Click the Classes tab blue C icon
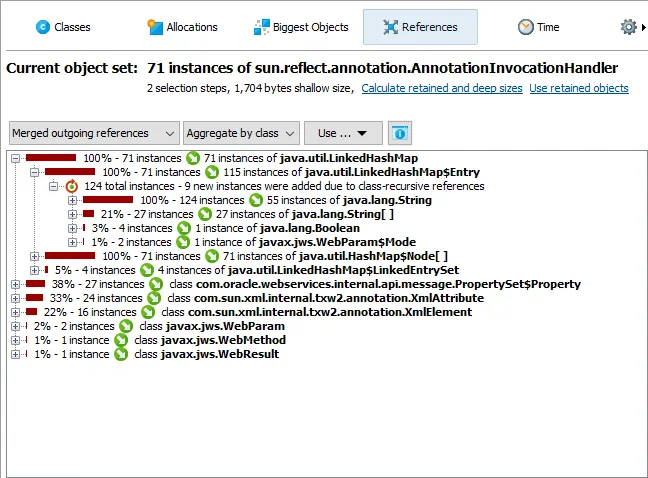648x478 pixels. click(43, 27)
